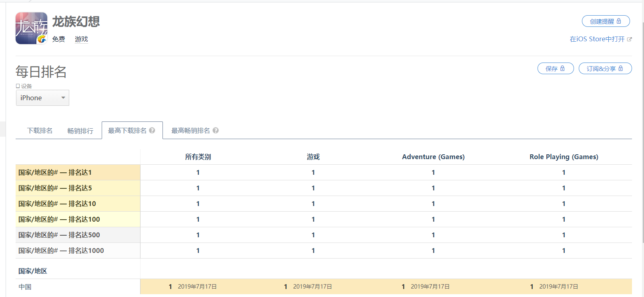Select the 最高畅销排名 tab
644x297 pixels.
(191, 131)
